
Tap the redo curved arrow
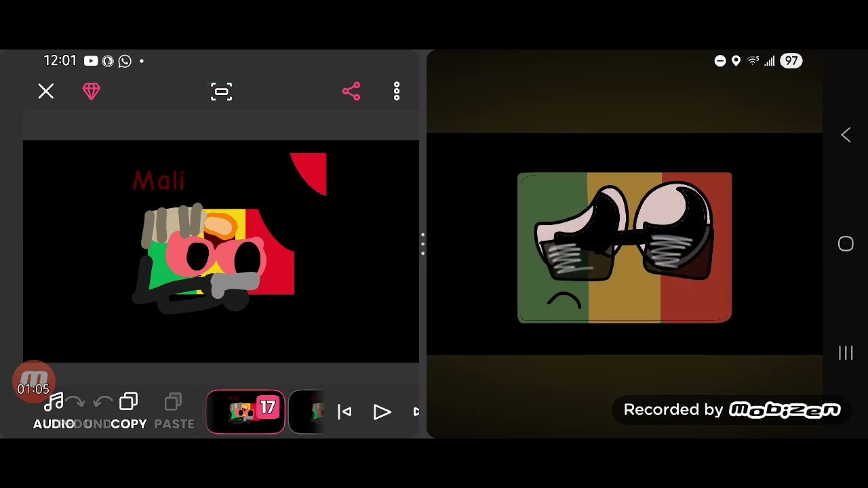[x=76, y=403]
